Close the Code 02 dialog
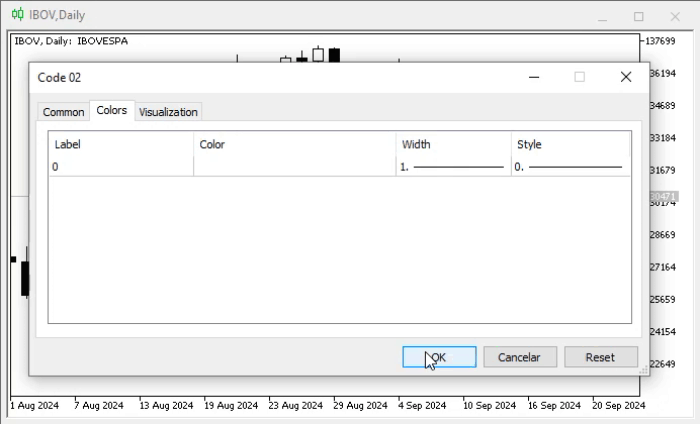Image resolution: width=700 pixels, height=424 pixels. pos(626,77)
